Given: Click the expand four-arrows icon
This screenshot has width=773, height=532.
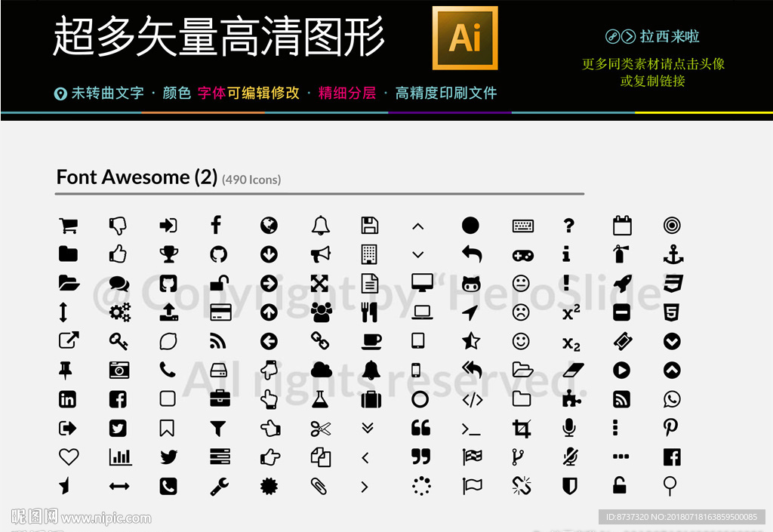Looking at the screenshot, I should [319, 283].
